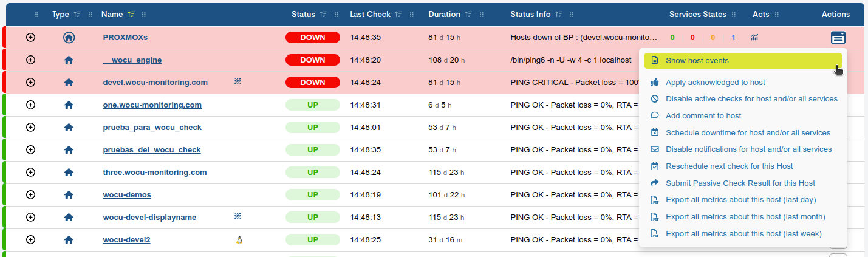Toggle sorting on the Last Check column
Screen dimensions: 868x257
[398, 15]
